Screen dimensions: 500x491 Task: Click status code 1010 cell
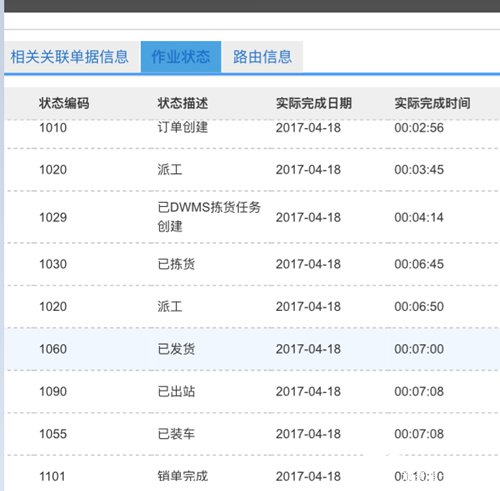pos(53,128)
